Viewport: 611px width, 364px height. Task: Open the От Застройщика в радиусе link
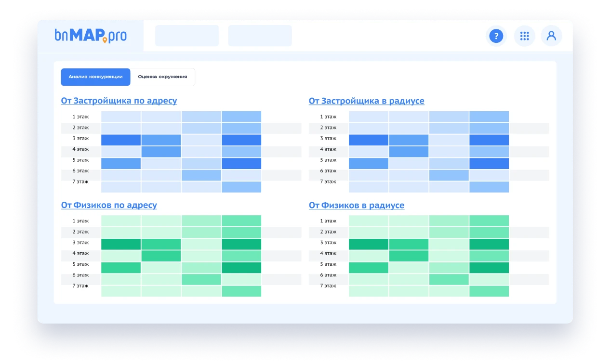click(366, 101)
